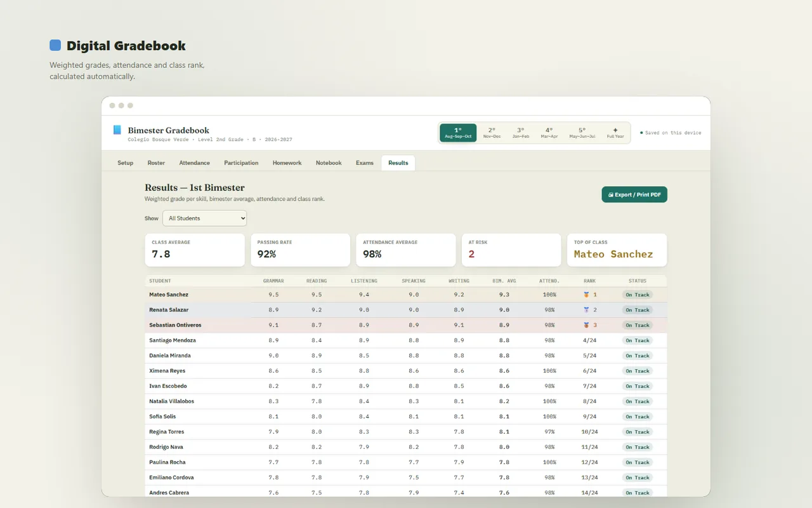Open the Exams tab
812x508 pixels.
pyautogui.click(x=365, y=163)
